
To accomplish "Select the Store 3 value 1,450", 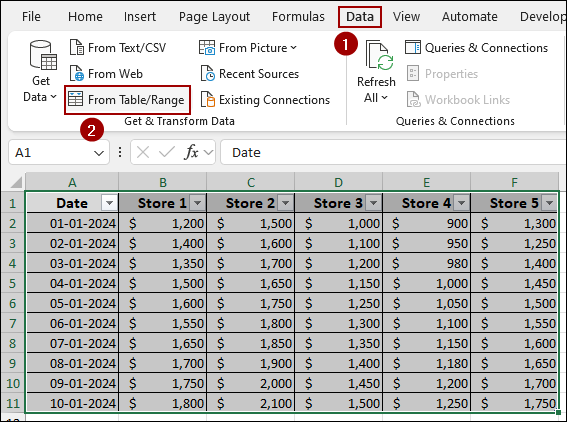I will coord(338,383).
